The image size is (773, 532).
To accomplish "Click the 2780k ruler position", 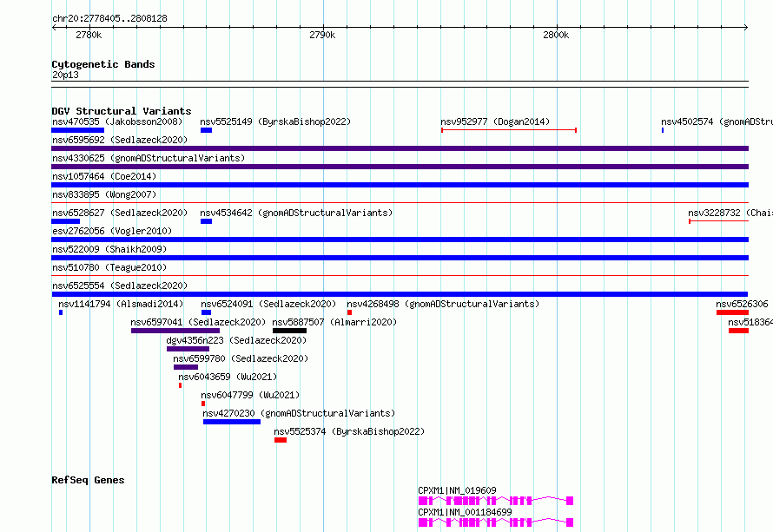I will pos(89,35).
